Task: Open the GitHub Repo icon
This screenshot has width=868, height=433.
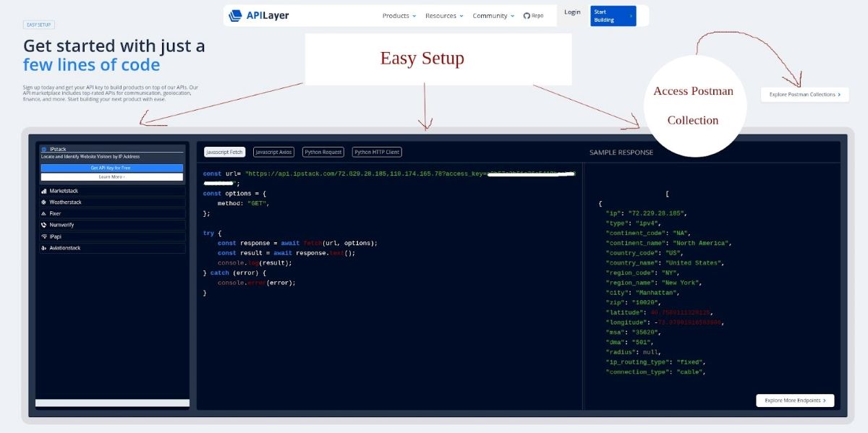Action: (527, 15)
